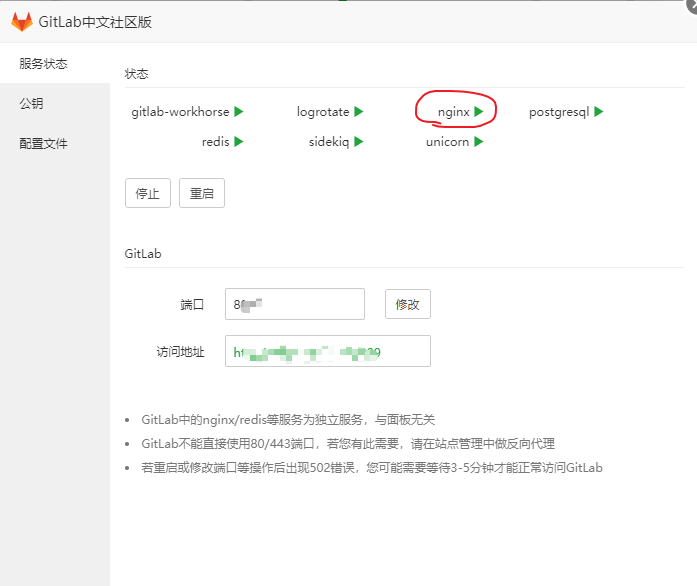Image resolution: width=697 pixels, height=586 pixels.
Task: Click the GitLab fox logo icon
Action: coord(22,22)
